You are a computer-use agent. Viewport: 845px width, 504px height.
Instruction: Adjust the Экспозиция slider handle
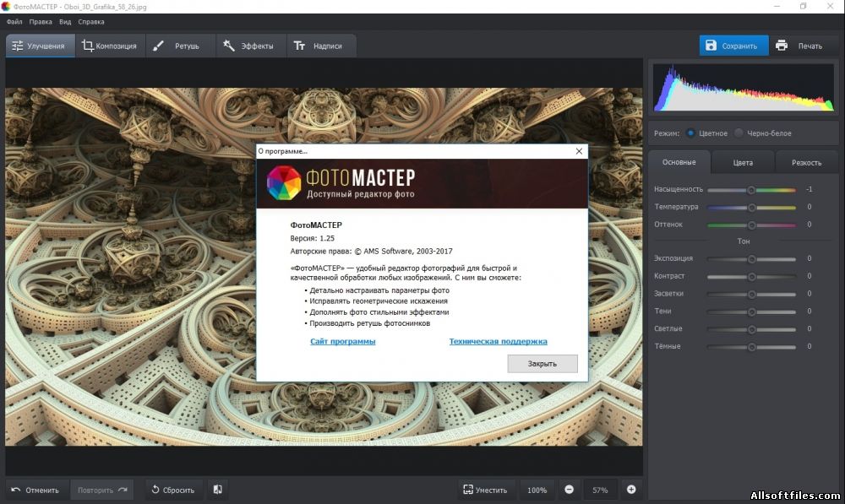pos(752,259)
